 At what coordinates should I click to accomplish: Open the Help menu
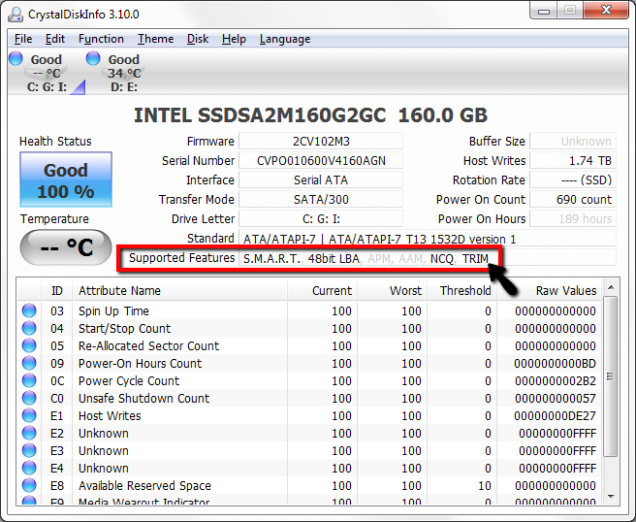pos(234,39)
